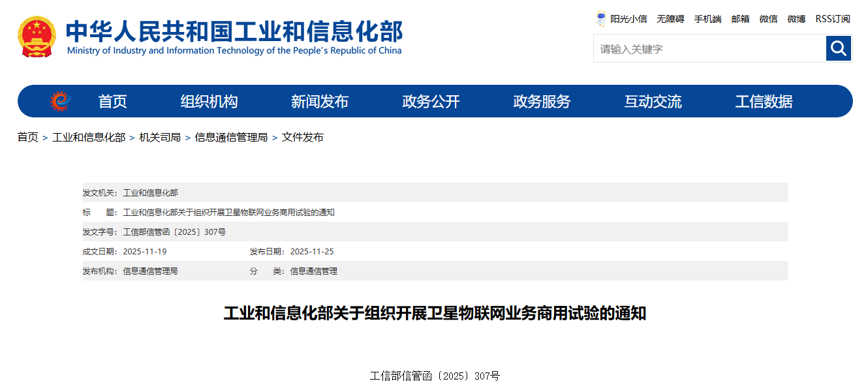The width and height of the screenshot is (868, 392).
Task: Click the spiral emblem icon in the navigation bar
Action: click(x=59, y=101)
